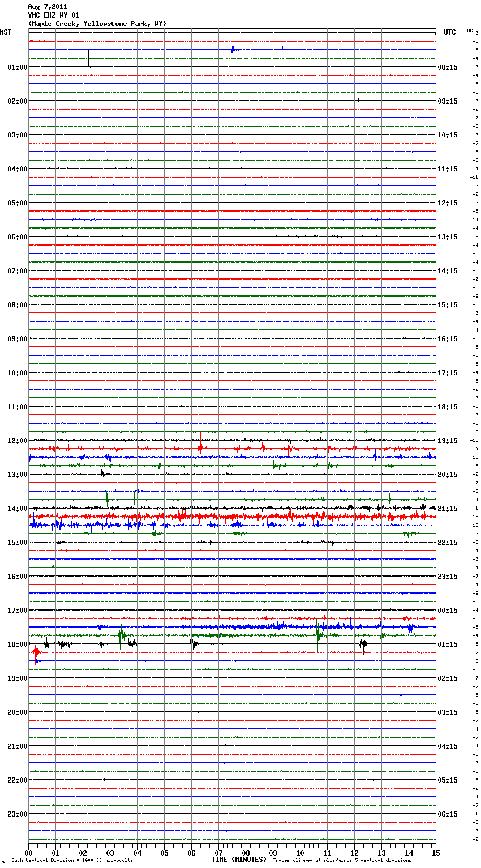Screen dimensions: 481x868
Task: Click the 20:15 UTC time label
Action: coord(448,475)
